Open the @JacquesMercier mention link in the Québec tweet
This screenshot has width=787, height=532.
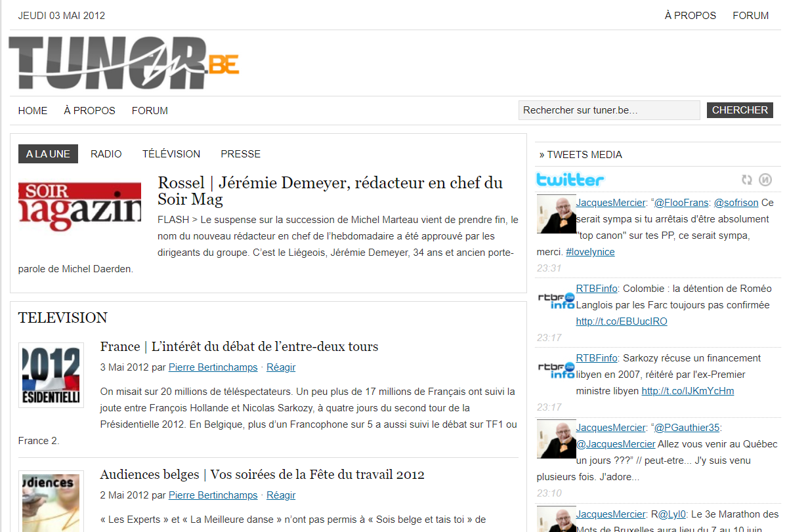coord(615,444)
